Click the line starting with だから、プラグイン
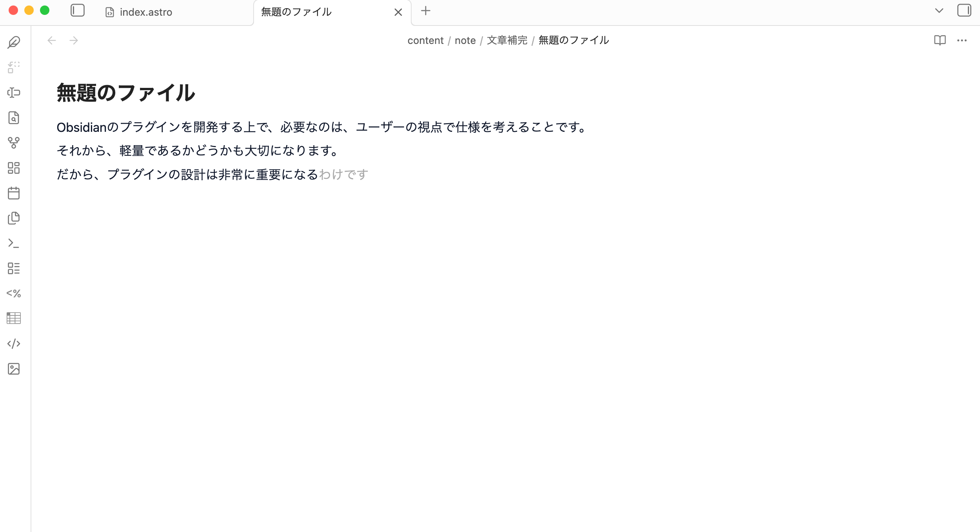This screenshot has width=980, height=532. click(212, 174)
